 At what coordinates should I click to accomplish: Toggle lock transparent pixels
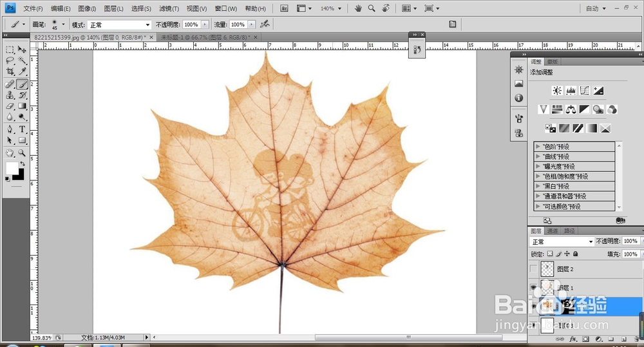pos(550,254)
